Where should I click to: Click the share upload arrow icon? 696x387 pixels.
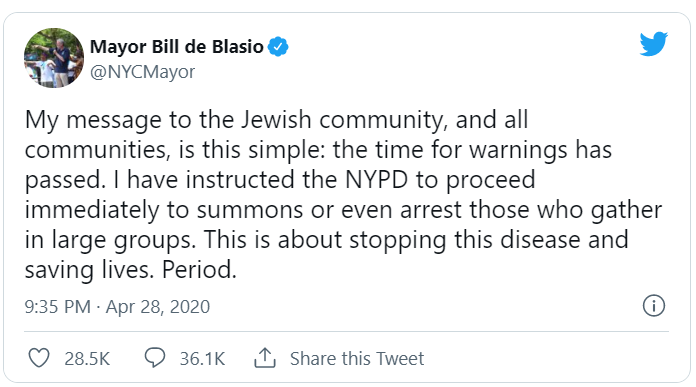pyautogui.click(x=265, y=358)
